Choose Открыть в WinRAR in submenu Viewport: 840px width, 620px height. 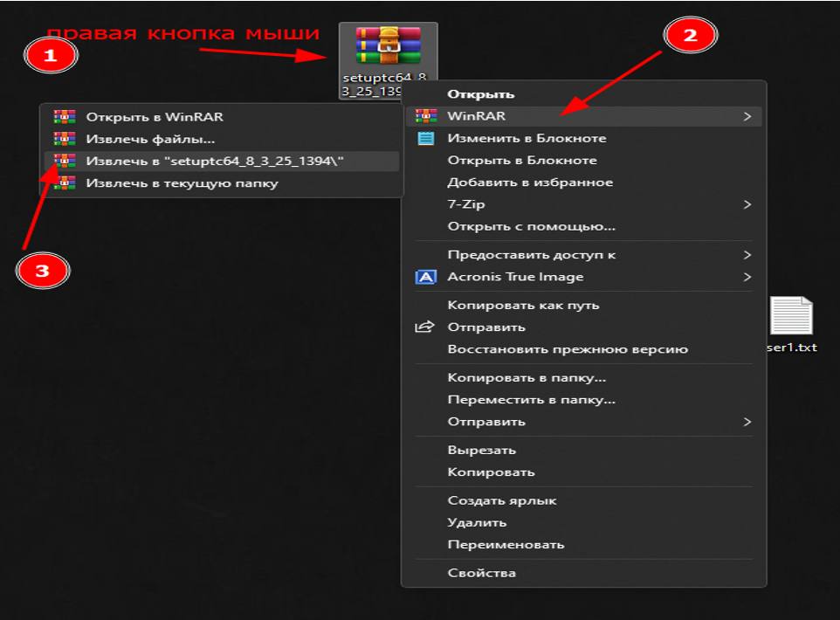(x=222, y=117)
